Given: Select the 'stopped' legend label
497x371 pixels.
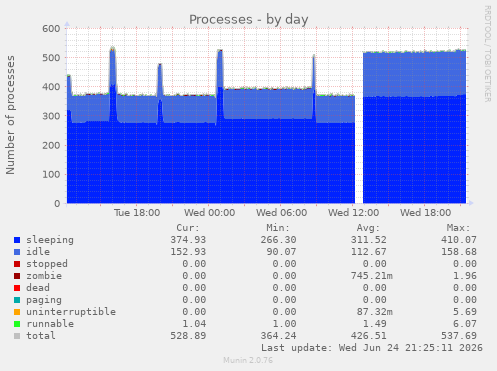Looking at the screenshot, I should pos(47,264).
